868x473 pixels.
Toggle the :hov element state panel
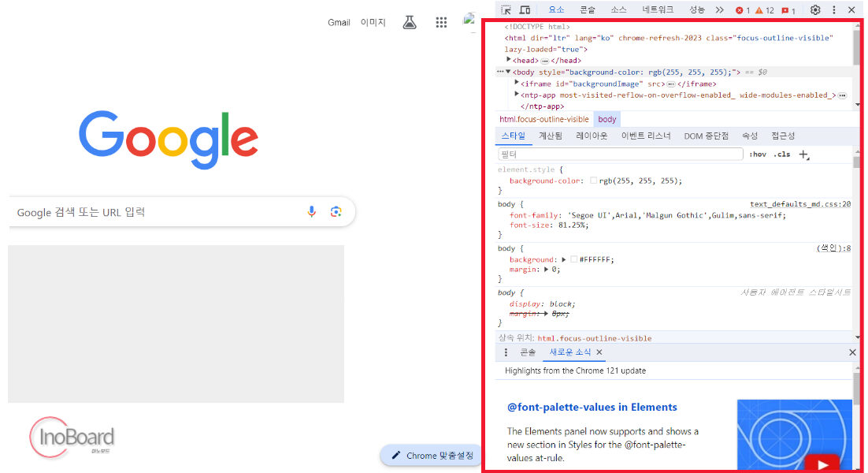(757, 155)
